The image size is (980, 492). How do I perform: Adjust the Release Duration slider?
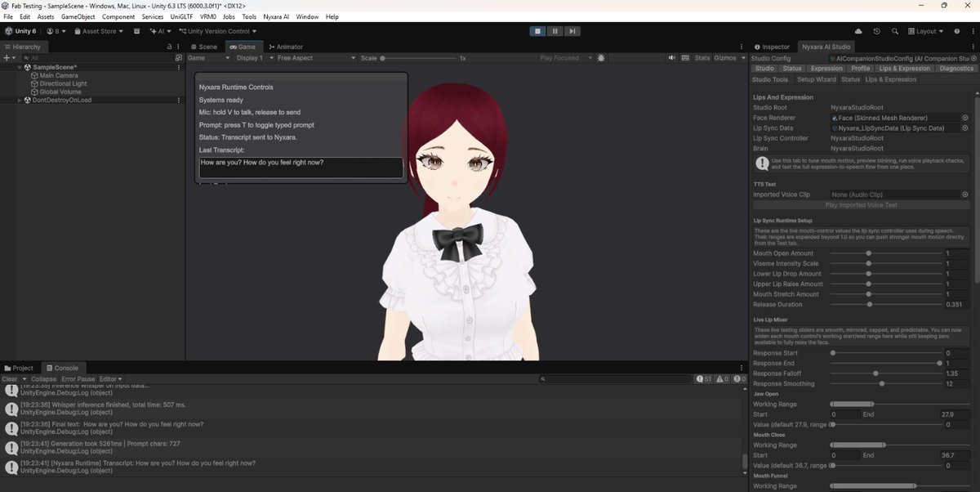pos(885,304)
